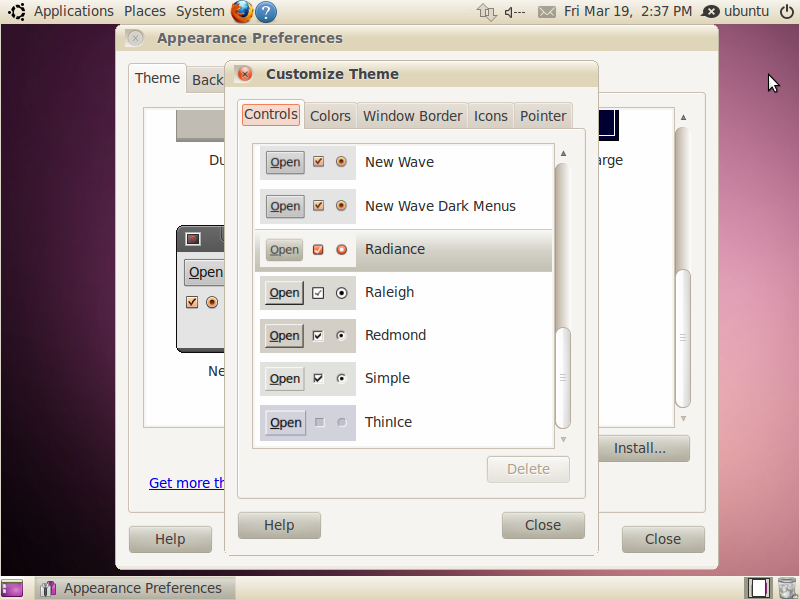Click the preview checkbox in the Simple row
Screen dimensions: 800x600
tap(318, 379)
